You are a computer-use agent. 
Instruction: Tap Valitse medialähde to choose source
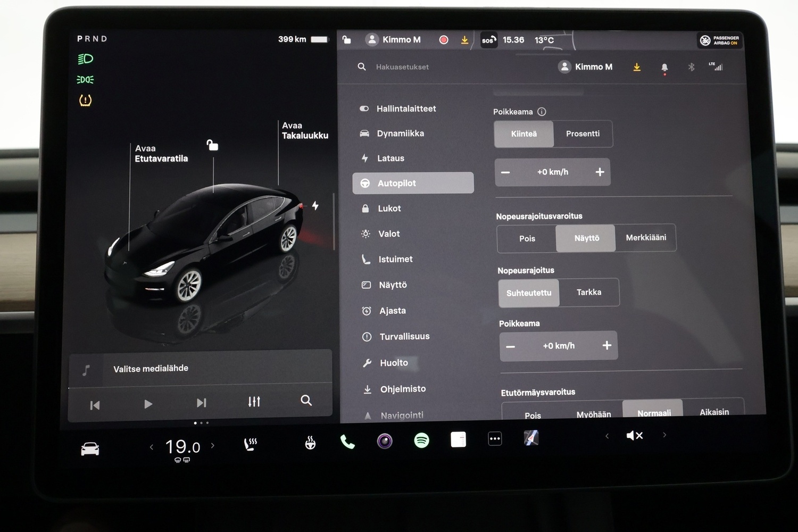coord(151,368)
